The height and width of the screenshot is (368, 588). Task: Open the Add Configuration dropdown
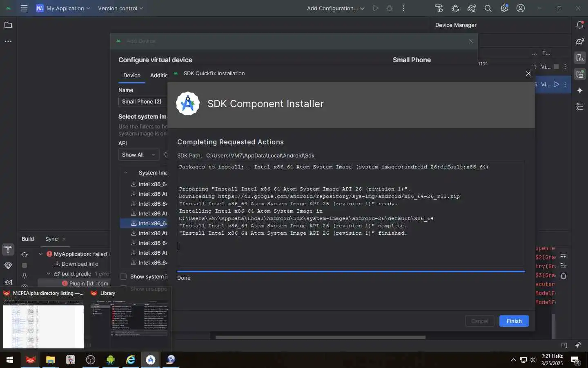(x=335, y=8)
